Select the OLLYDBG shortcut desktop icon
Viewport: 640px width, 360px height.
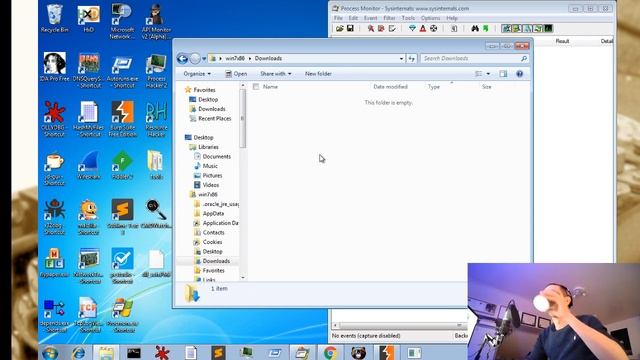click(x=54, y=119)
